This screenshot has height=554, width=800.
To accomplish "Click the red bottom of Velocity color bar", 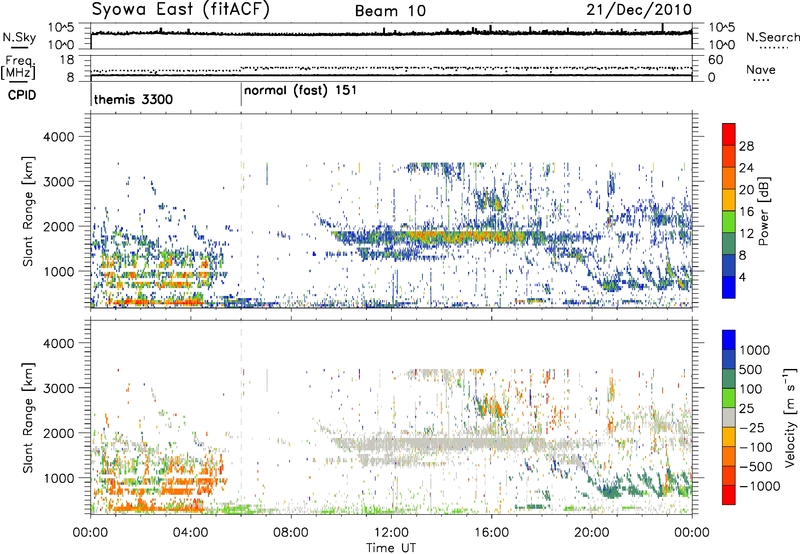I will point(729,495).
